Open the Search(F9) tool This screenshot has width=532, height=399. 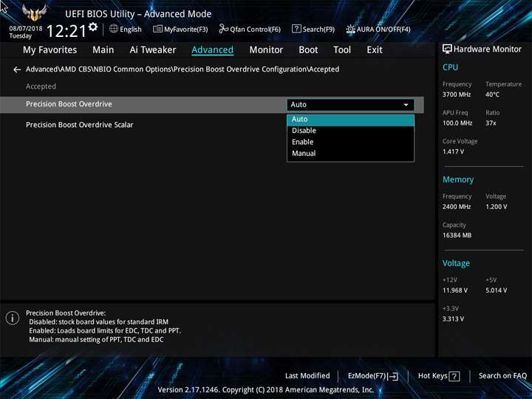[313, 29]
